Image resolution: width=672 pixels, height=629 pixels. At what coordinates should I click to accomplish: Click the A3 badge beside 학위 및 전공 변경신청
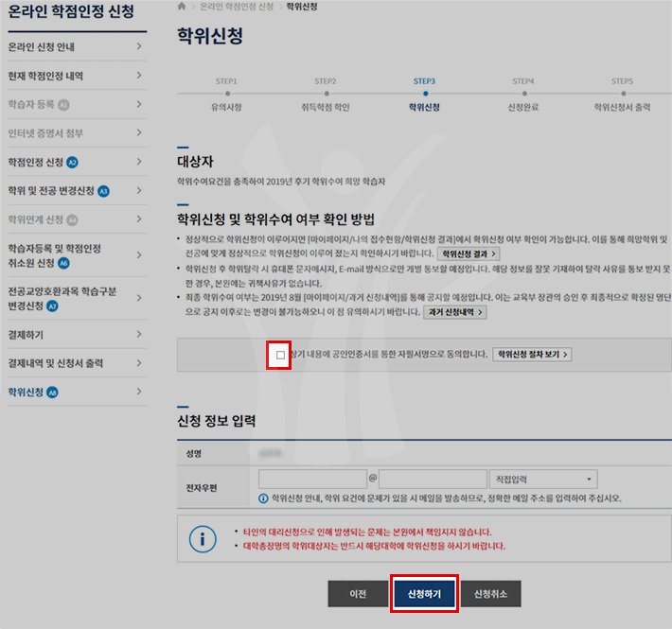(x=104, y=191)
